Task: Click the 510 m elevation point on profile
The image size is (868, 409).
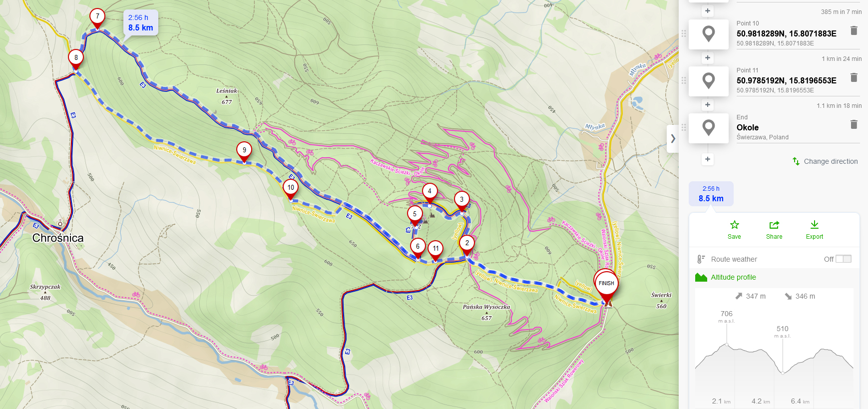Action: 783,373
